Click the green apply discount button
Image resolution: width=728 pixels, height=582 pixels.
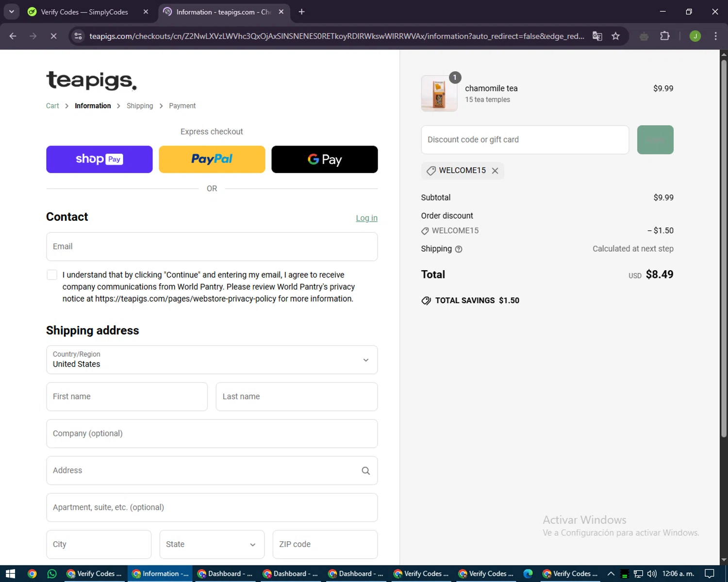click(x=655, y=140)
